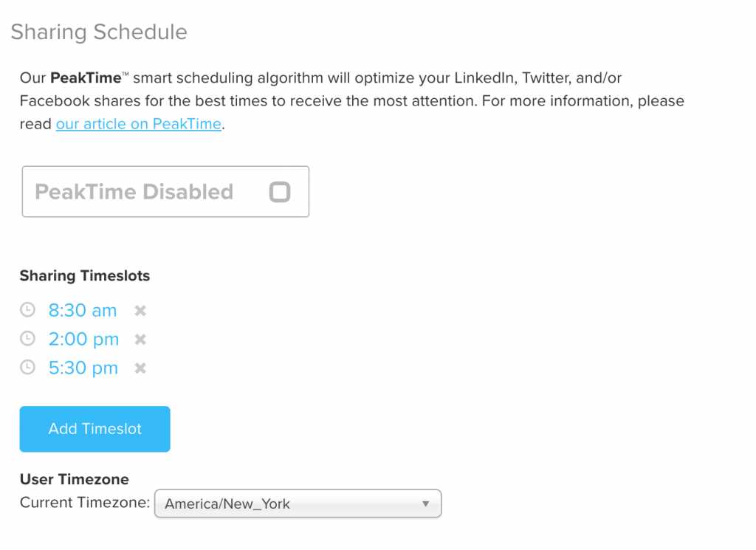Click the PeakTime Disabled label text
The image size is (756, 550).
tap(134, 192)
